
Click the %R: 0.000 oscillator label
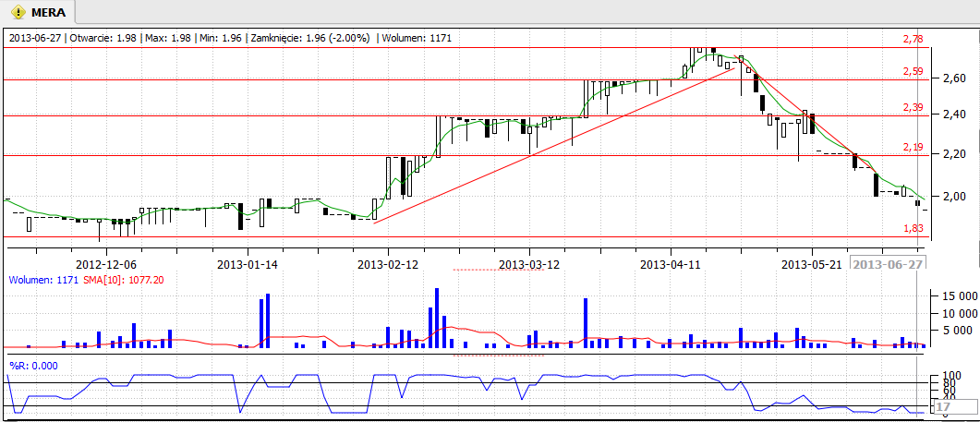click(33, 365)
